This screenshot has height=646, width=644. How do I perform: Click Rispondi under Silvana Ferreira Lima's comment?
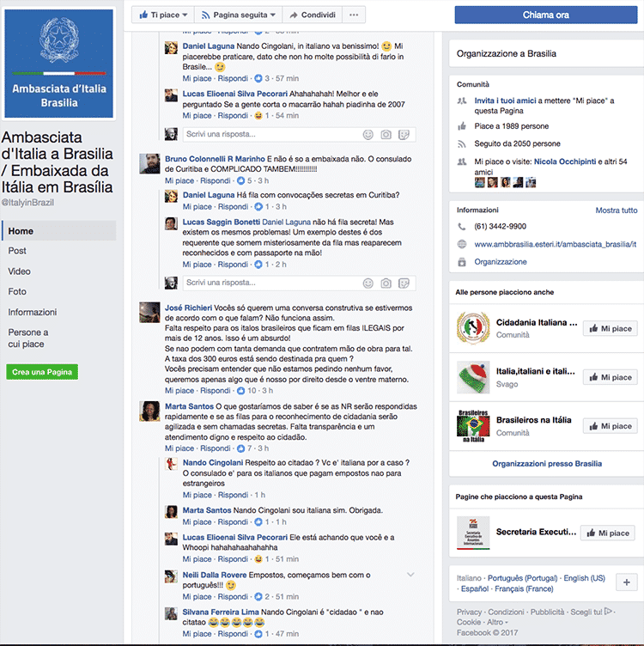point(233,634)
